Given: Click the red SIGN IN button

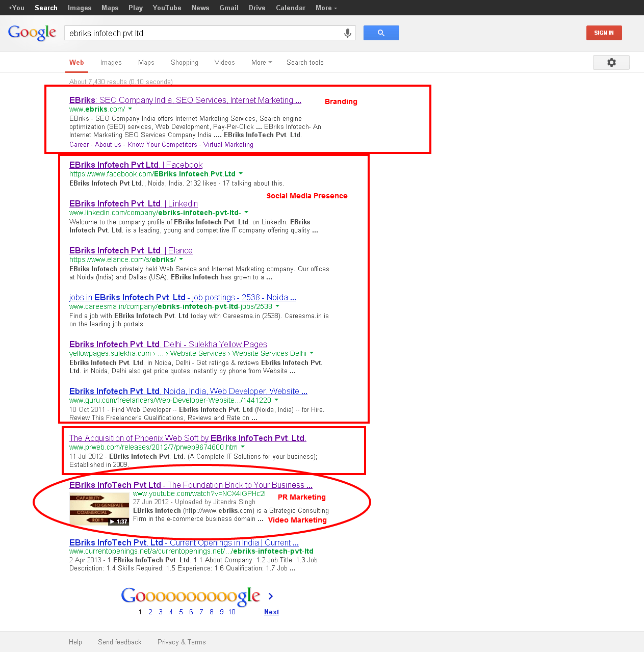Looking at the screenshot, I should point(604,33).
